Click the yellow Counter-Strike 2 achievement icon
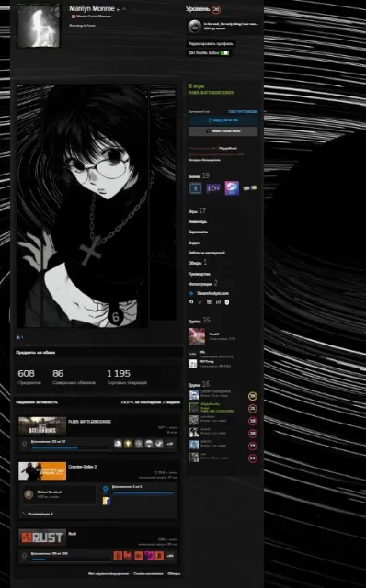This screenshot has width=366, height=588. pyautogui.click(x=107, y=501)
